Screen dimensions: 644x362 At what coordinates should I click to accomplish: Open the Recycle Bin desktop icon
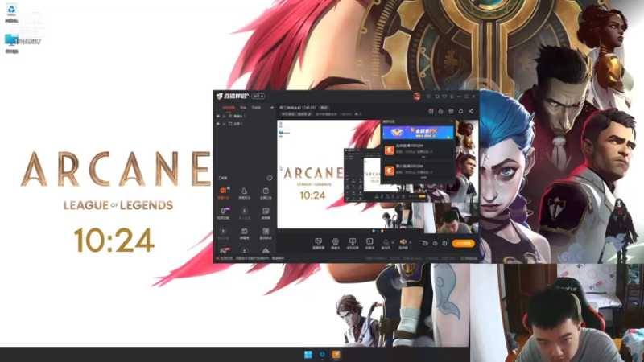pyautogui.click(x=11, y=12)
